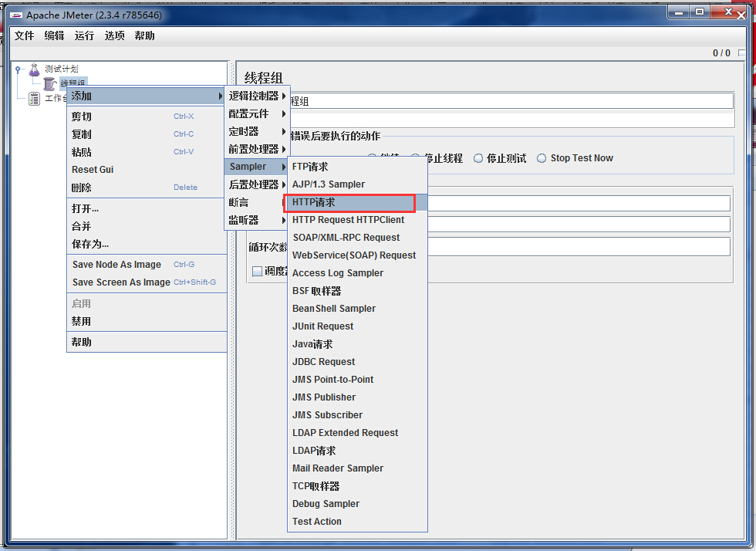Choose Debug Sampler
Screen dimensions: 756x551
point(357,504)
